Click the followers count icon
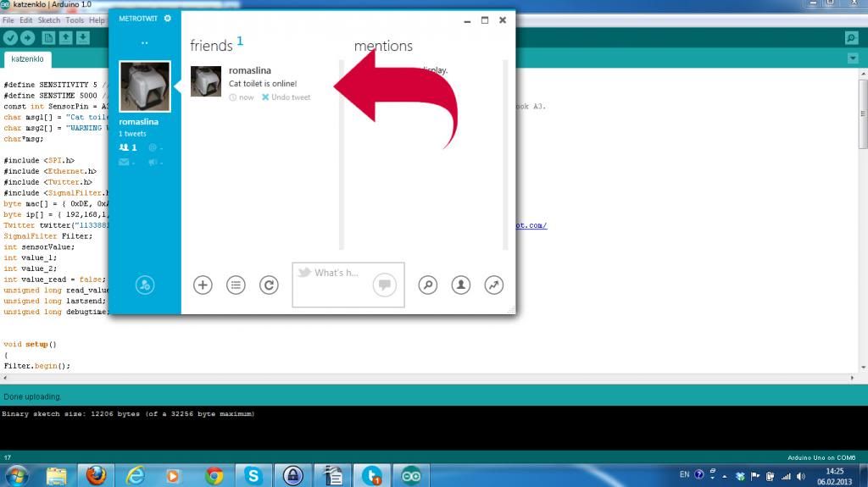 pyautogui.click(x=128, y=147)
